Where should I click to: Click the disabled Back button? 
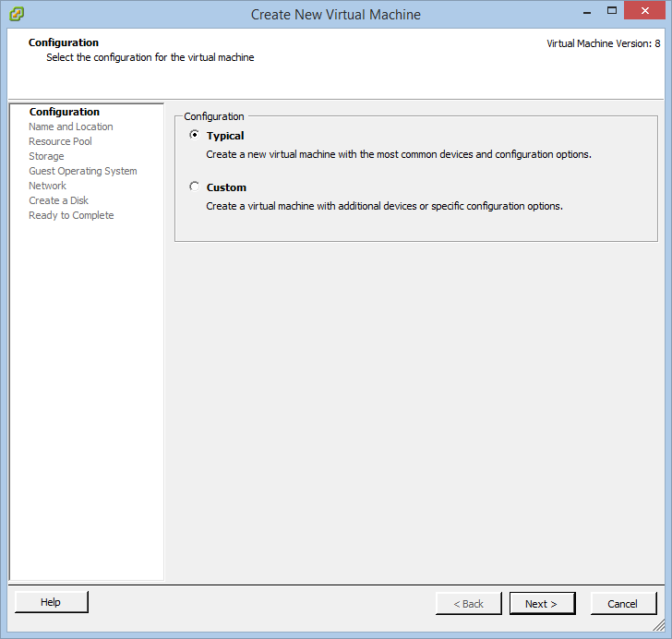pyautogui.click(x=468, y=603)
